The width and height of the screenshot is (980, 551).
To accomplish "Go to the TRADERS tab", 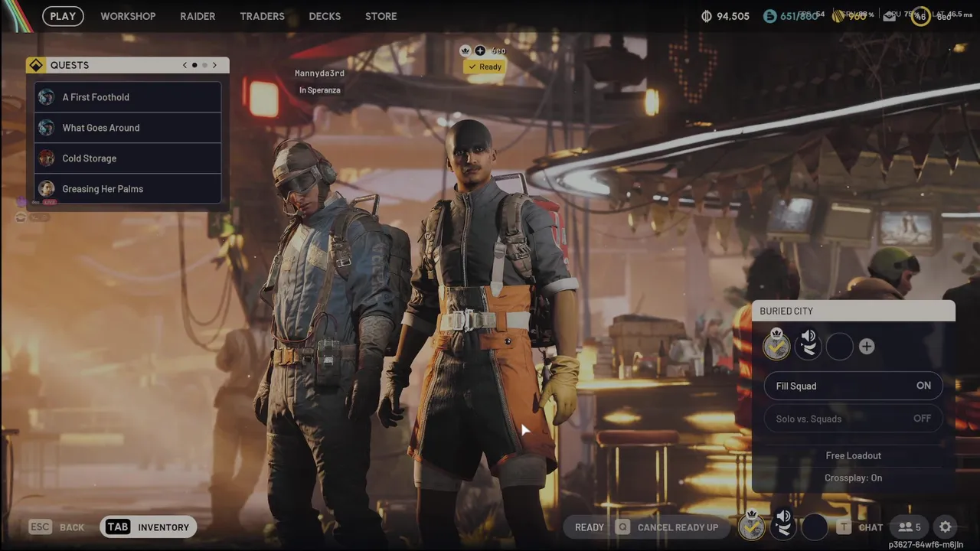I will point(262,16).
